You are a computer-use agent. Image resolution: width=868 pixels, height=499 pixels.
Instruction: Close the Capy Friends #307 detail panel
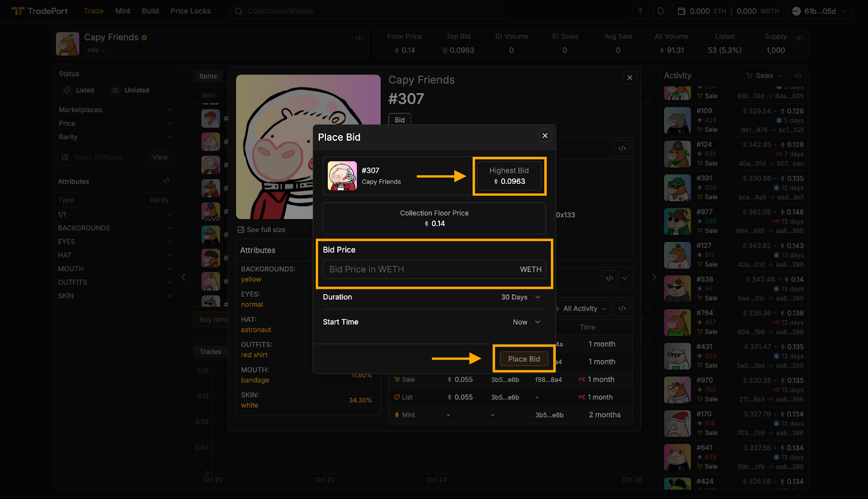coord(630,78)
